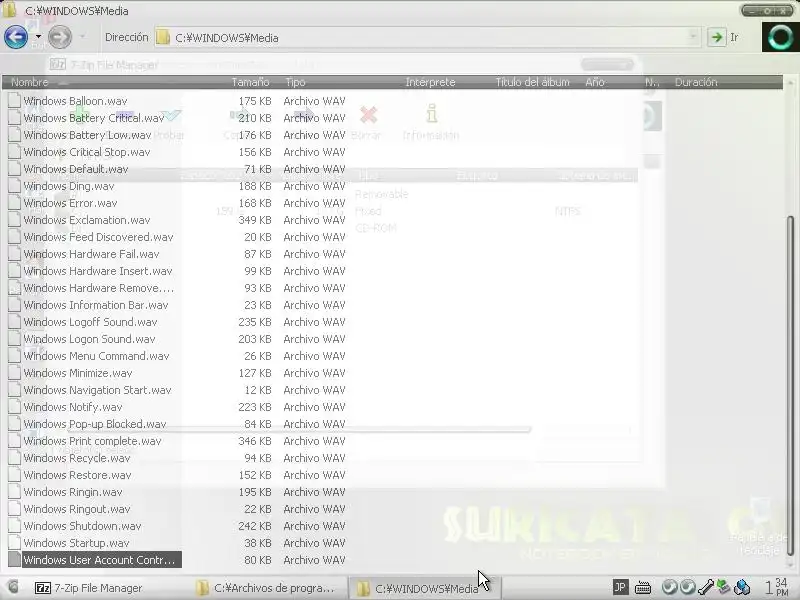Select the Windows Feed Discovered.wav file icon

(x=14, y=237)
